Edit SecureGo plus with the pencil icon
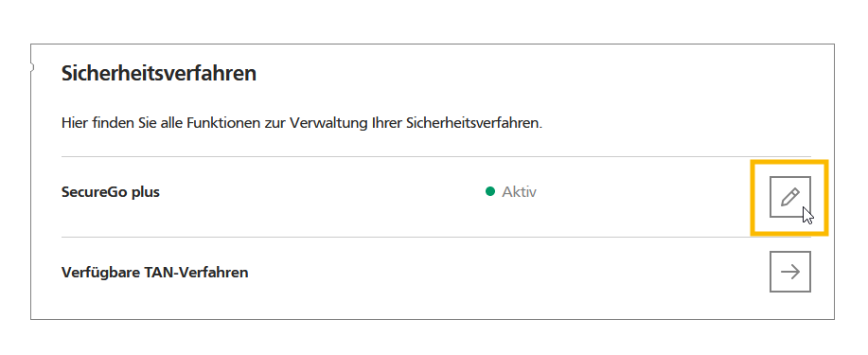The width and height of the screenshot is (868, 355). coord(790,197)
